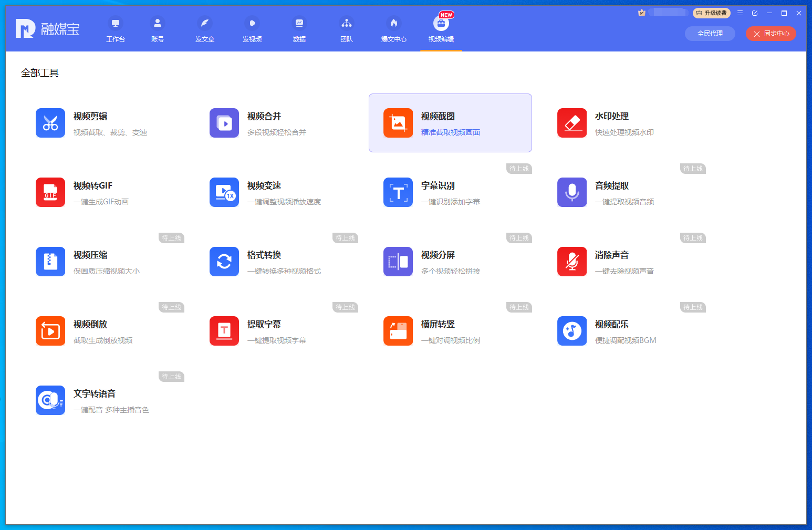Open the hamburger menu in the title bar
The image size is (812, 530).
pyautogui.click(x=740, y=13)
